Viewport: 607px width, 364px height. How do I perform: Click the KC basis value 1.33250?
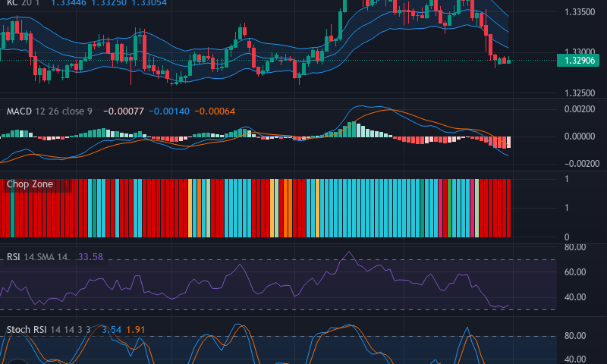(x=109, y=3)
